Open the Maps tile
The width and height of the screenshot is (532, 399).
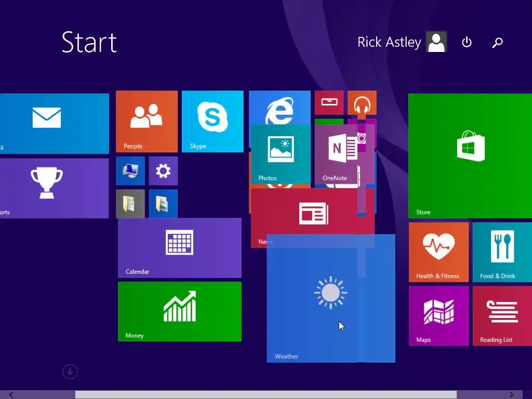(438, 316)
